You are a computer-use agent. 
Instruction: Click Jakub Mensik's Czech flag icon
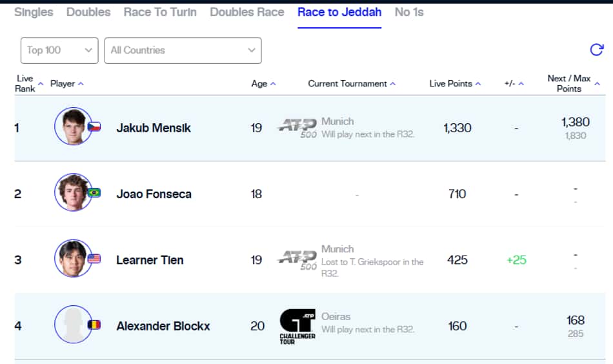[94, 126]
